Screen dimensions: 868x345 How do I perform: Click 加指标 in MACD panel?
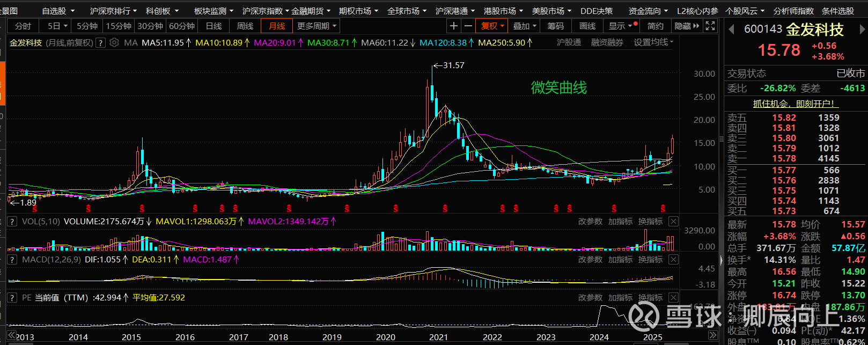tap(620, 260)
